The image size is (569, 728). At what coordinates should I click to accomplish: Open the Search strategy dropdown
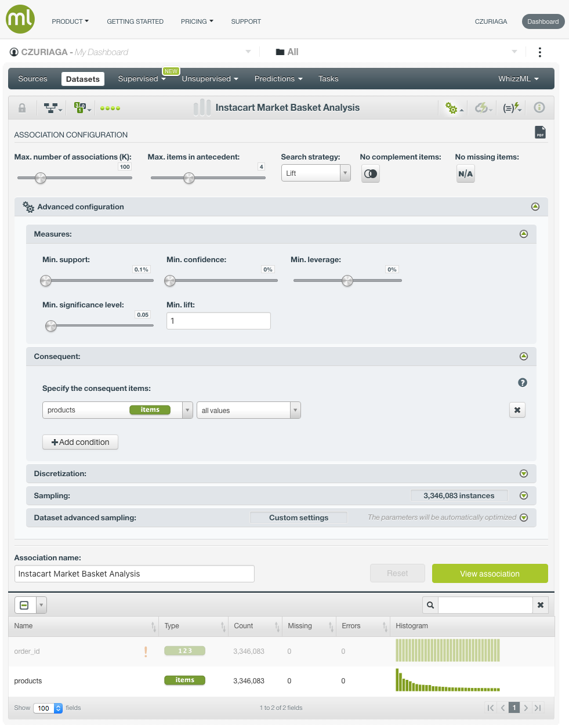tap(316, 173)
